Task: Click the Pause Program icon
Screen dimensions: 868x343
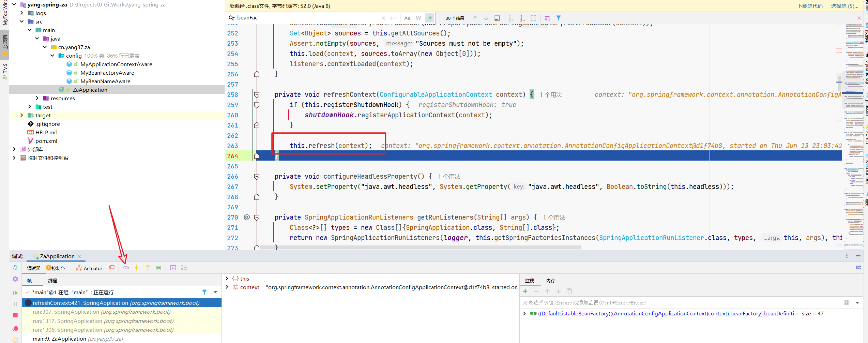Action: point(15,304)
